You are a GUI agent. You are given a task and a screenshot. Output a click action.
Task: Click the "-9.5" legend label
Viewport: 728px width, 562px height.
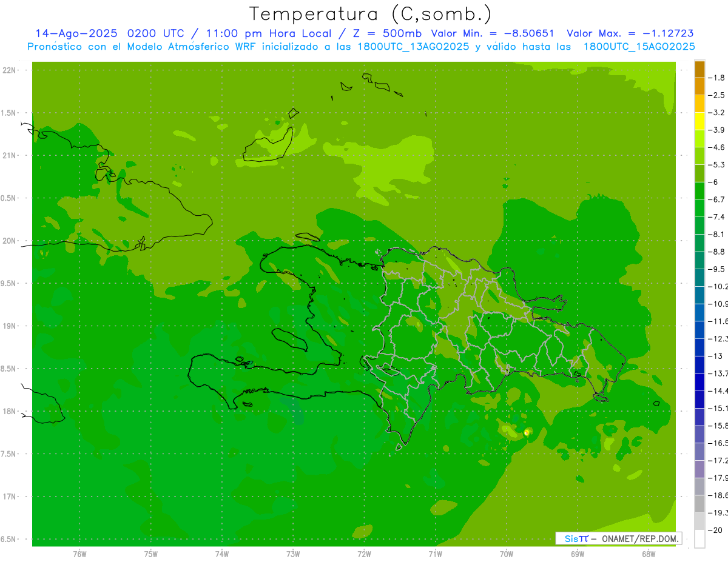point(718,269)
